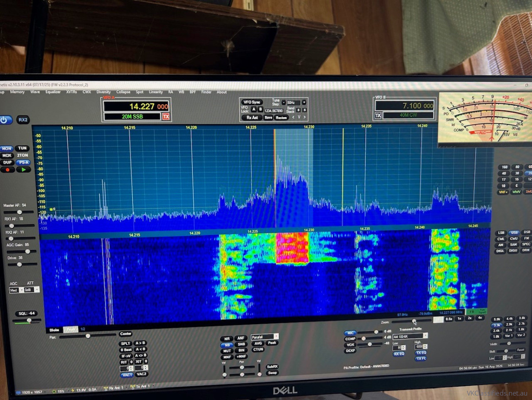The image size is (532, 400).
Task: Click the TX box beside VFO B
Action: pos(378,115)
